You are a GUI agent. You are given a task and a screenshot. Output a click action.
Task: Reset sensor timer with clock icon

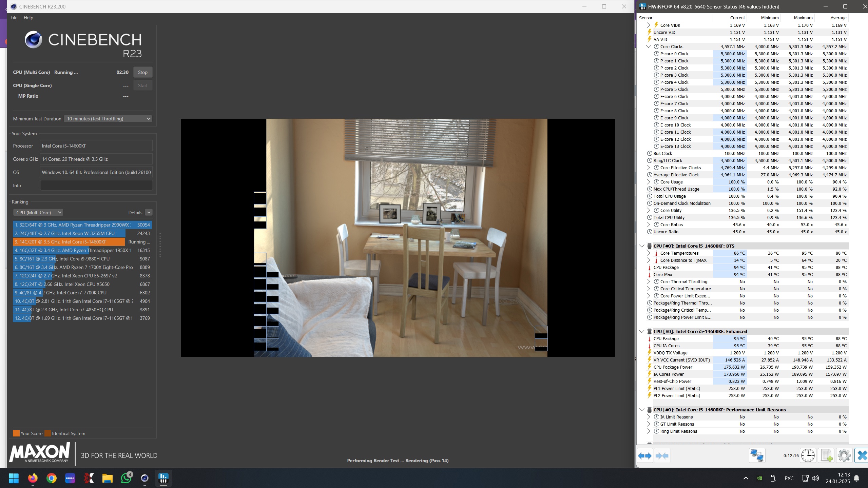[808, 456]
